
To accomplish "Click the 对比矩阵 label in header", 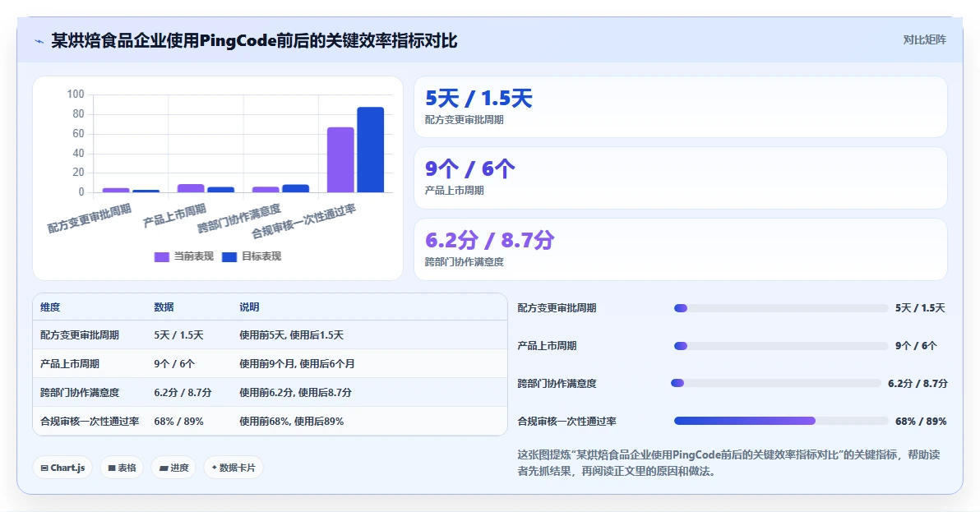I will [x=924, y=40].
